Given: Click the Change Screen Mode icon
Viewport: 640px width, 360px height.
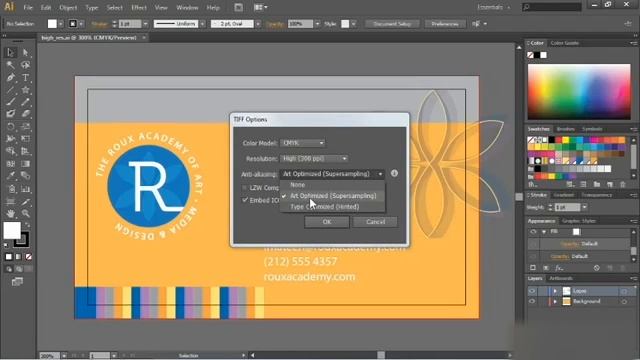Looking at the screenshot, I should click(x=17, y=282).
